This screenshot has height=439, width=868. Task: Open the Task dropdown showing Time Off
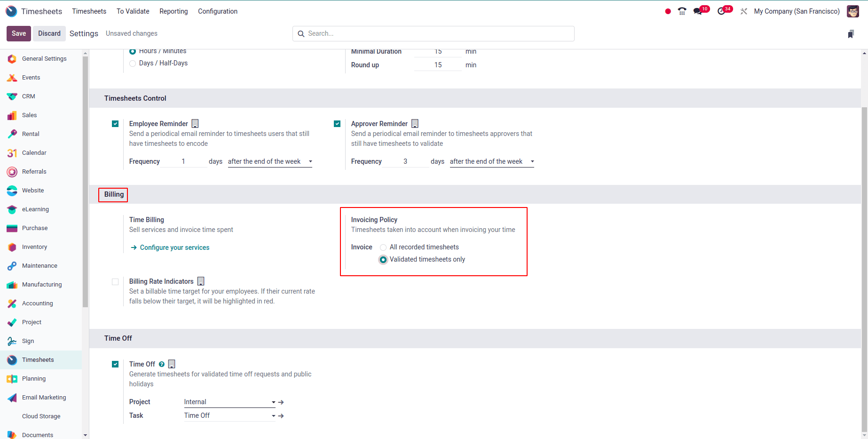pos(229,415)
